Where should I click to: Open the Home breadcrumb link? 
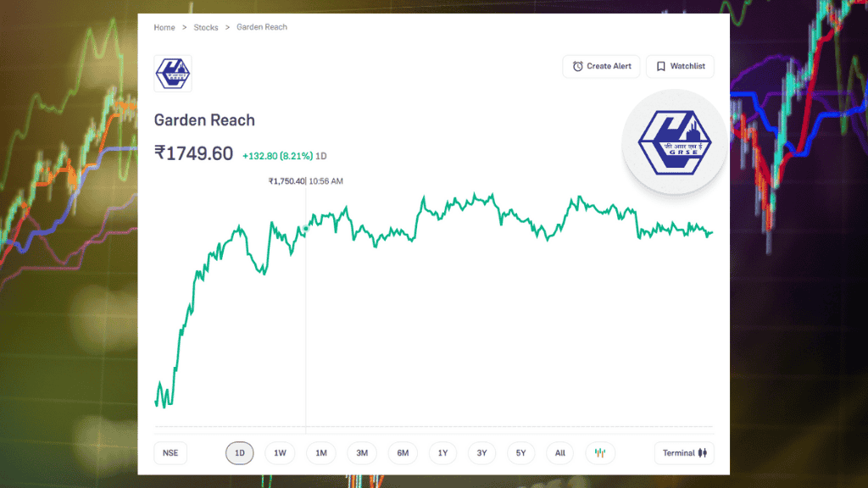tap(164, 27)
